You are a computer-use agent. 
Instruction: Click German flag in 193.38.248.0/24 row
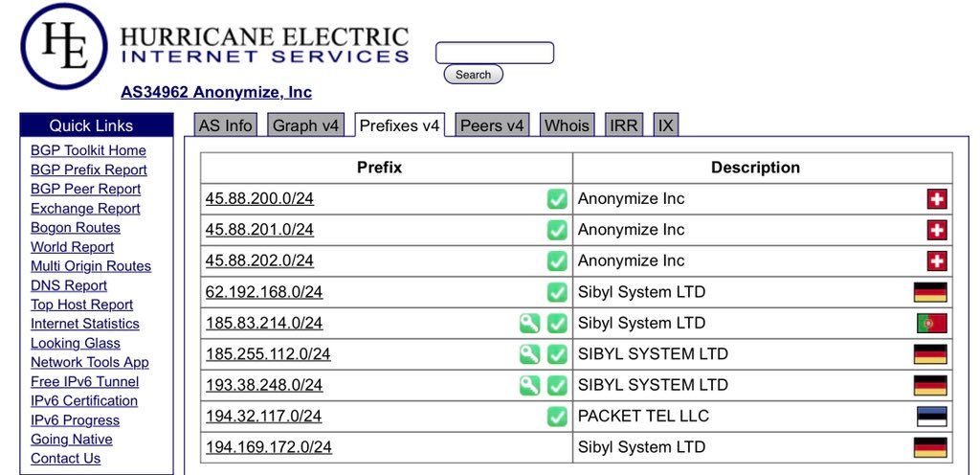coord(930,385)
